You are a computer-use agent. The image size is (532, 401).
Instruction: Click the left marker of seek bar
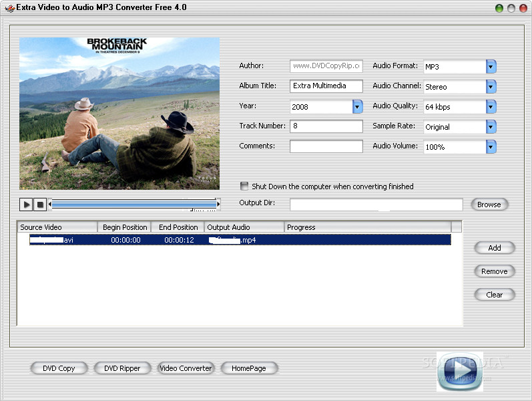[x=50, y=204]
